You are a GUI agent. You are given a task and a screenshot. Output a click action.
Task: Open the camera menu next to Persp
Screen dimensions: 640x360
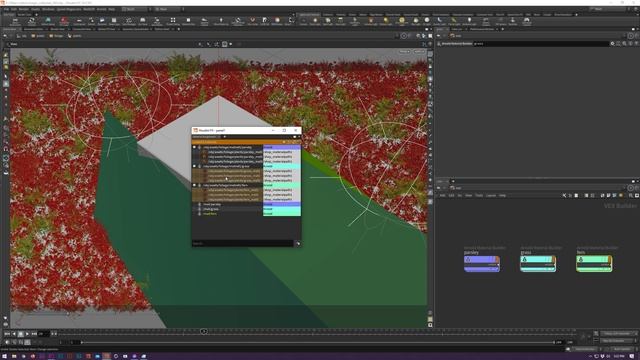click(419, 52)
